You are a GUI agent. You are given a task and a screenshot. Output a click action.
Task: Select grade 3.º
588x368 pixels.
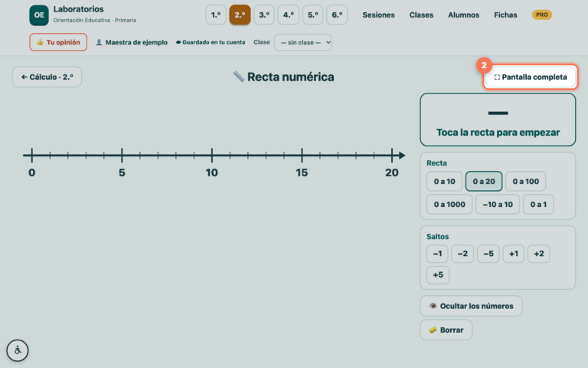pyautogui.click(x=264, y=15)
